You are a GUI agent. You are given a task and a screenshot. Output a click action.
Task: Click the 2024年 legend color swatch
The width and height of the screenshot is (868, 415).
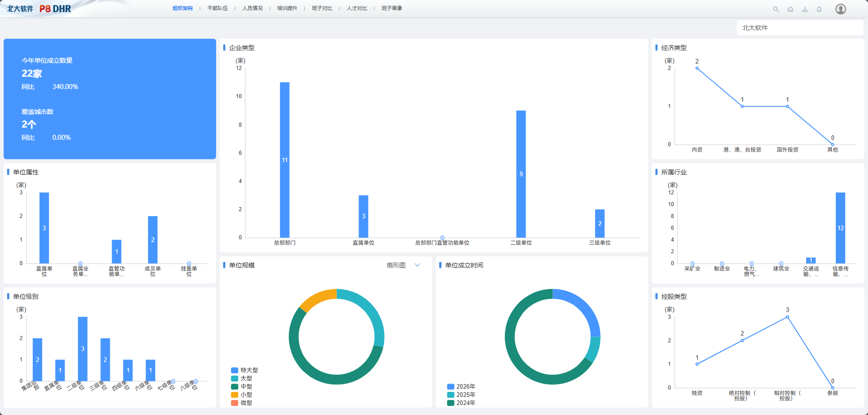pyautogui.click(x=451, y=403)
